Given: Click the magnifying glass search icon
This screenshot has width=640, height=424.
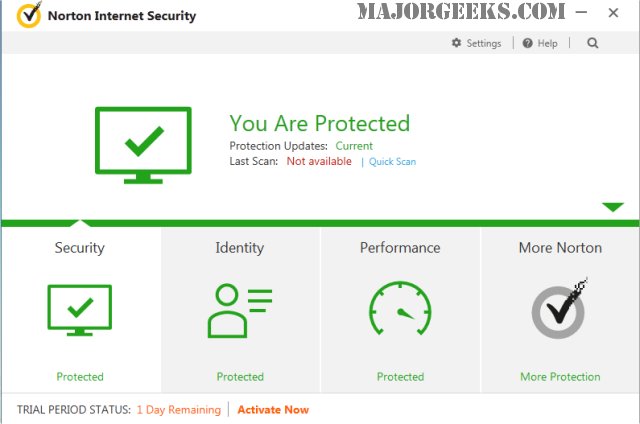Looking at the screenshot, I should tap(592, 44).
